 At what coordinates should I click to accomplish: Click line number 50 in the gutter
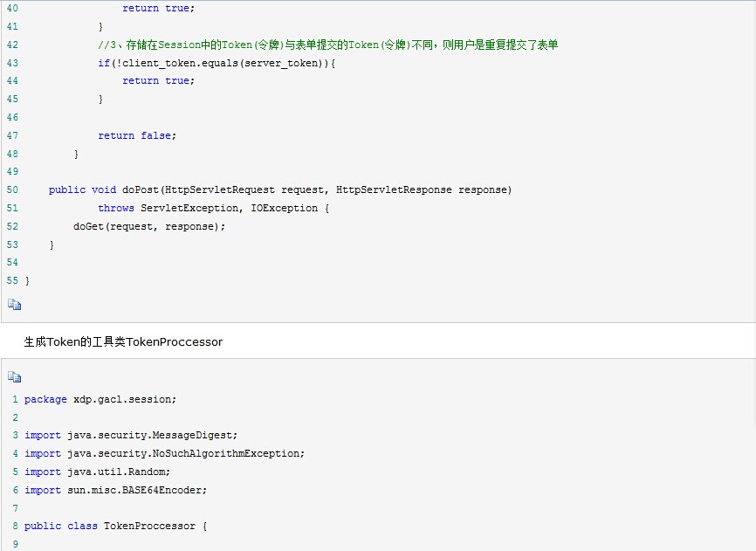point(12,189)
